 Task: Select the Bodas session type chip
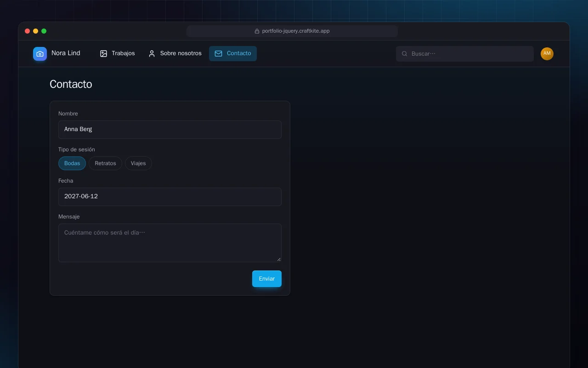pos(72,163)
